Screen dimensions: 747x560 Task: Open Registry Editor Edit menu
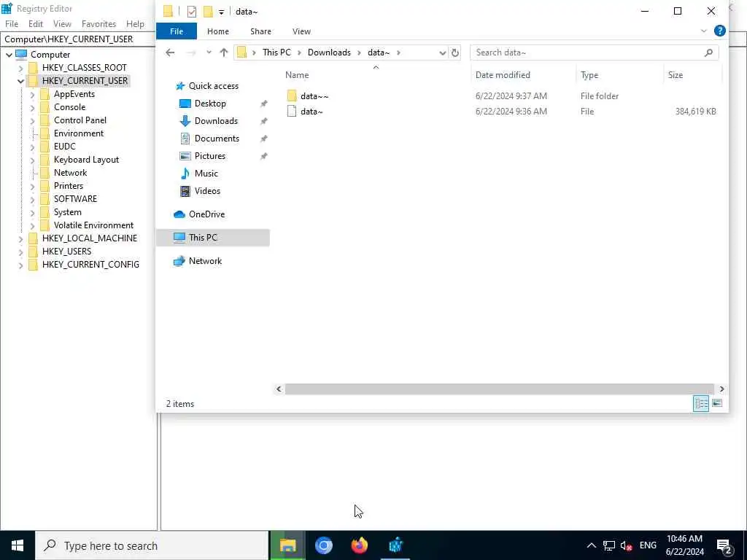[36, 24]
